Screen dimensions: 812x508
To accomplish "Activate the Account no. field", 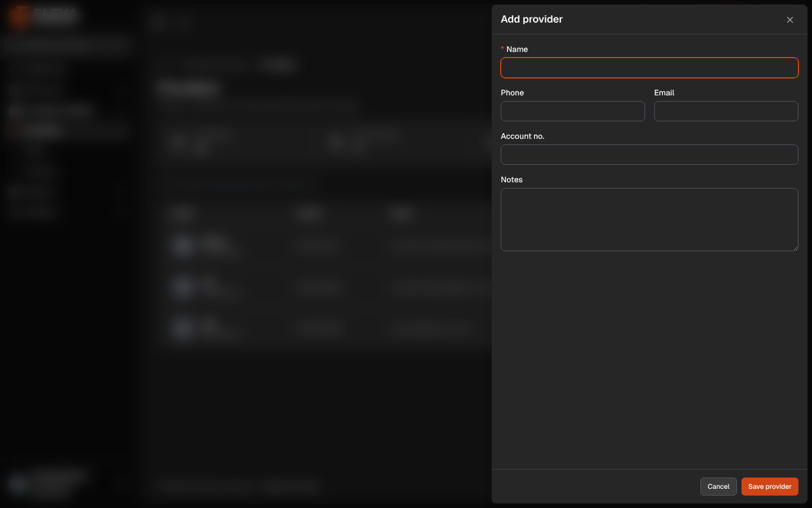I will pyautogui.click(x=650, y=155).
